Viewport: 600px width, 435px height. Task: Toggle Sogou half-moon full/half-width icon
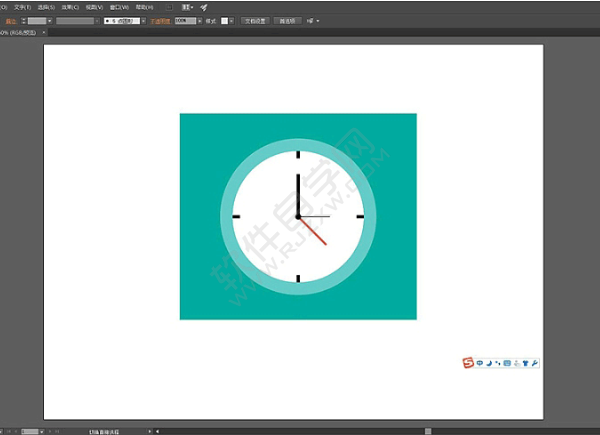click(x=489, y=363)
